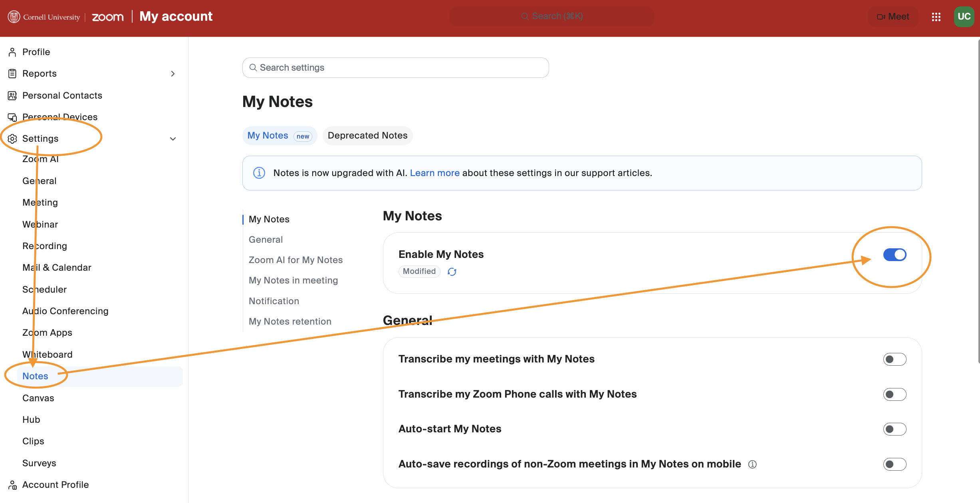Open Audio Conferencing settings
This screenshot has width=980, height=503.
tap(65, 311)
